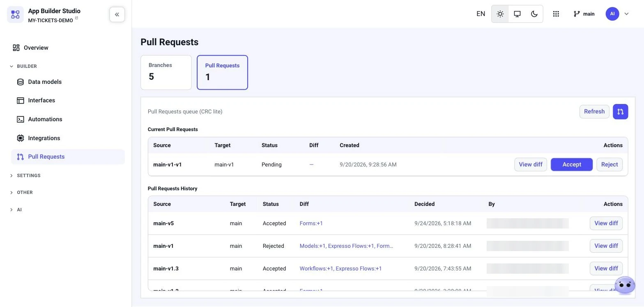Collapse the BUILDER section

[x=23, y=66]
